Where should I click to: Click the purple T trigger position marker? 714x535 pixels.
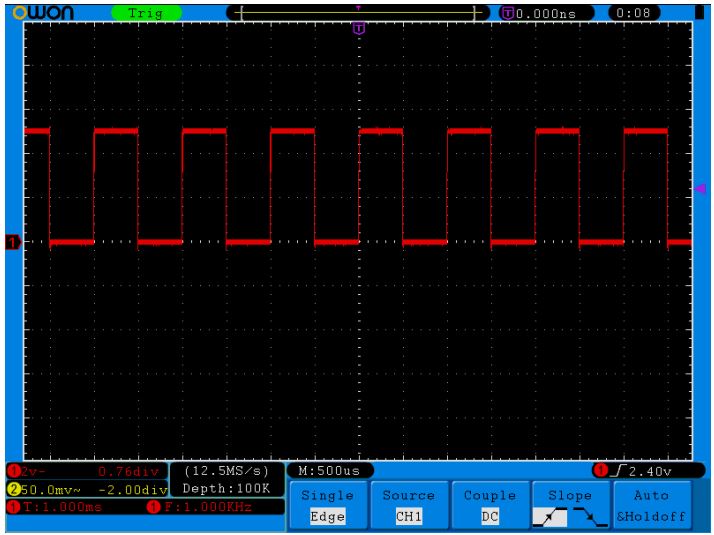[359, 29]
